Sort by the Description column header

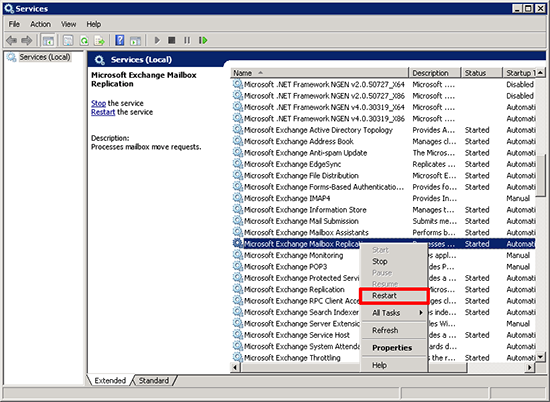tap(435, 73)
